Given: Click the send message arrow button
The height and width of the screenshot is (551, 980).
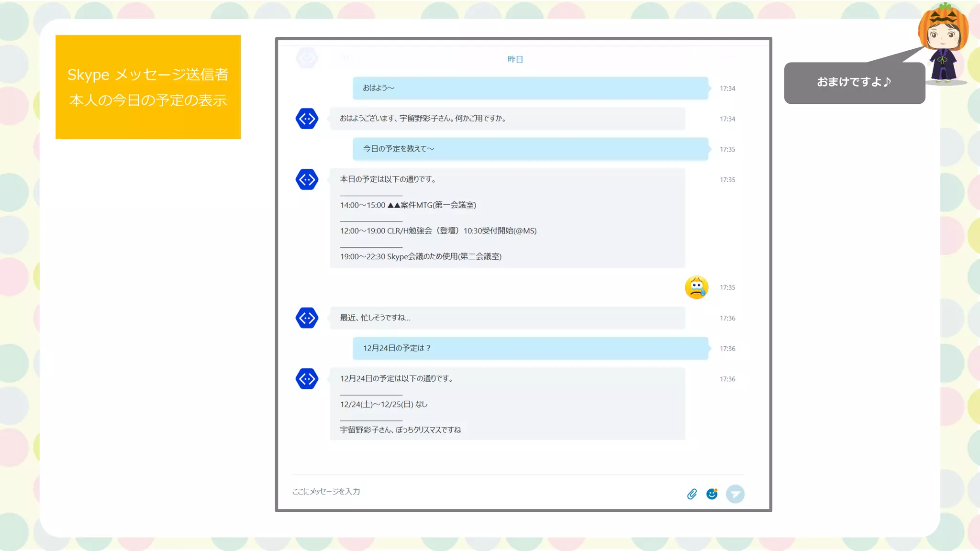Looking at the screenshot, I should click(x=735, y=494).
